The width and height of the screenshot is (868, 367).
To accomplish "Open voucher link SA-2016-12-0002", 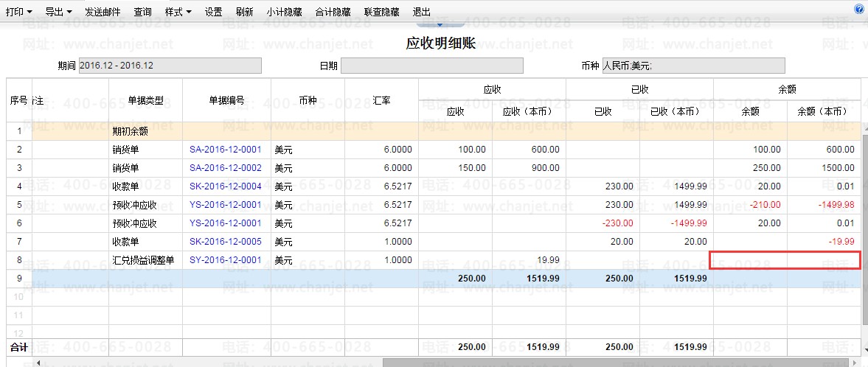I will [226, 168].
